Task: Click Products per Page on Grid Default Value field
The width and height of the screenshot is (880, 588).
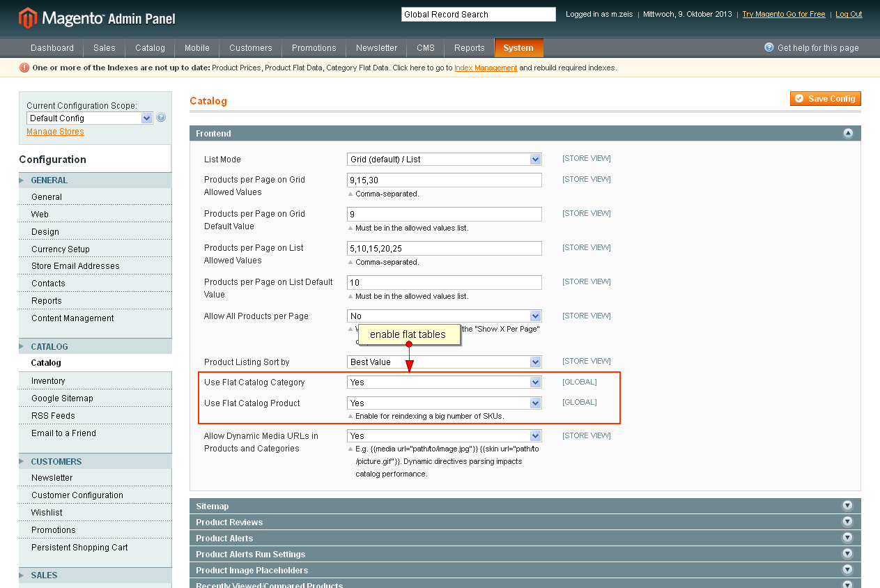Action: [x=445, y=215]
